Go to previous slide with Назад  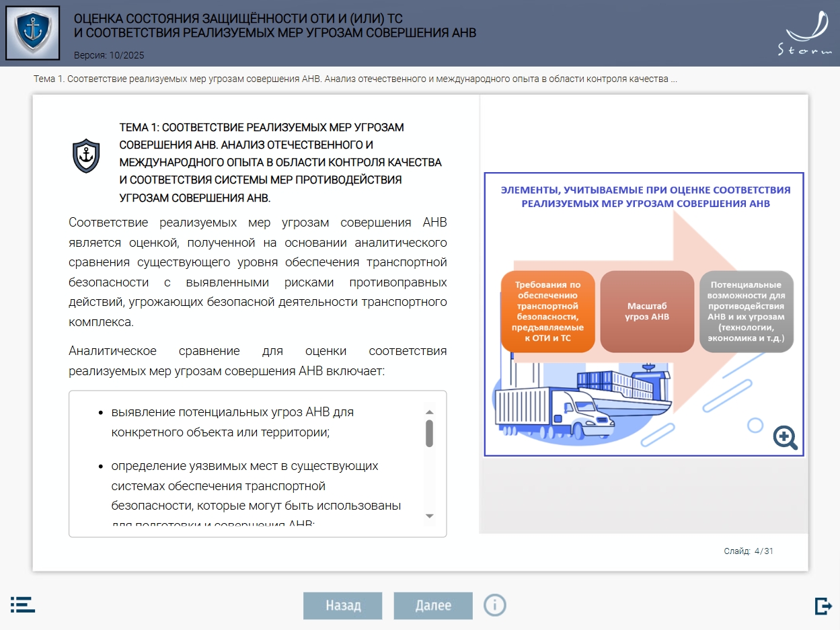(342, 605)
